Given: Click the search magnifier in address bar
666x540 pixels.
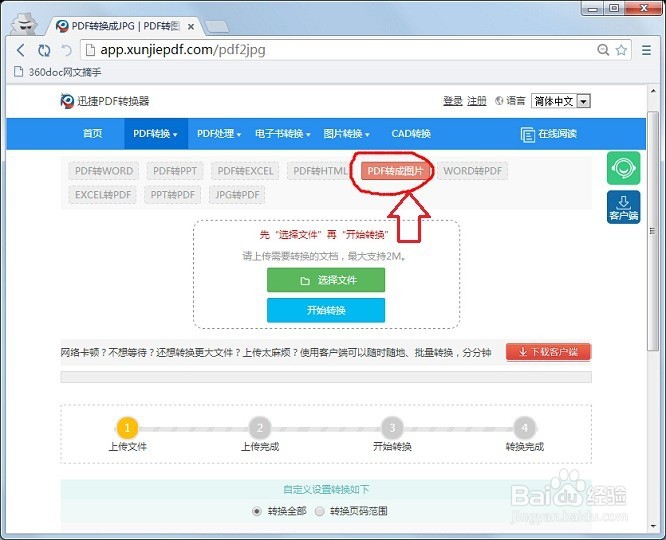Looking at the screenshot, I should pyautogui.click(x=603, y=50).
